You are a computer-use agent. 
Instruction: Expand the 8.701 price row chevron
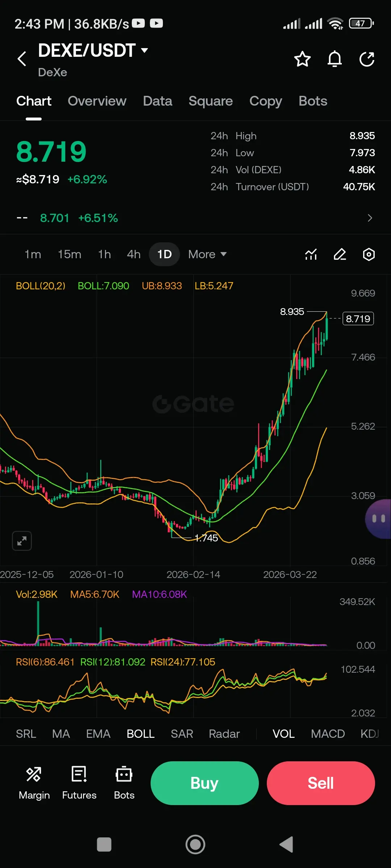pyautogui.click(x=370, y=218)
